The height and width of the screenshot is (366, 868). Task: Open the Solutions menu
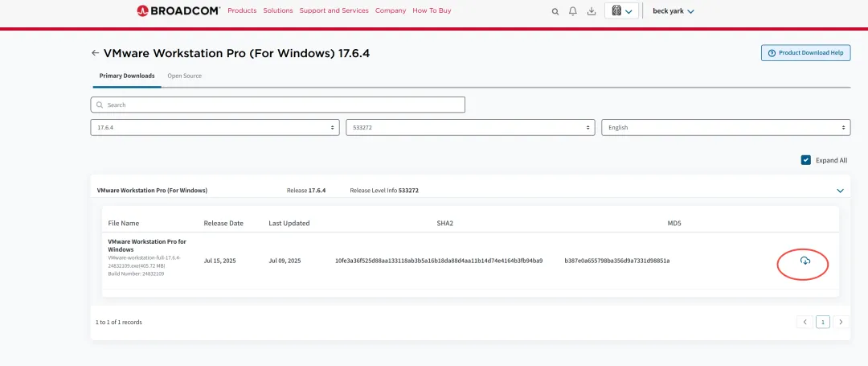point(278,10)
